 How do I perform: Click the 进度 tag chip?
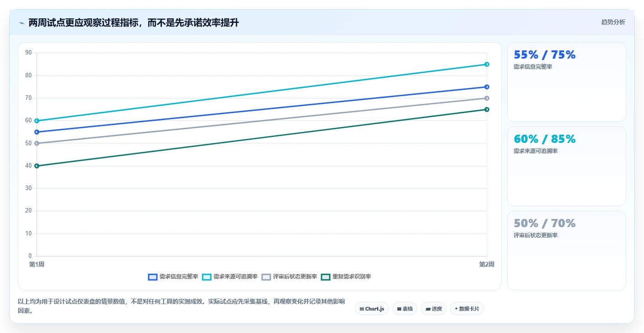(434, 309)
